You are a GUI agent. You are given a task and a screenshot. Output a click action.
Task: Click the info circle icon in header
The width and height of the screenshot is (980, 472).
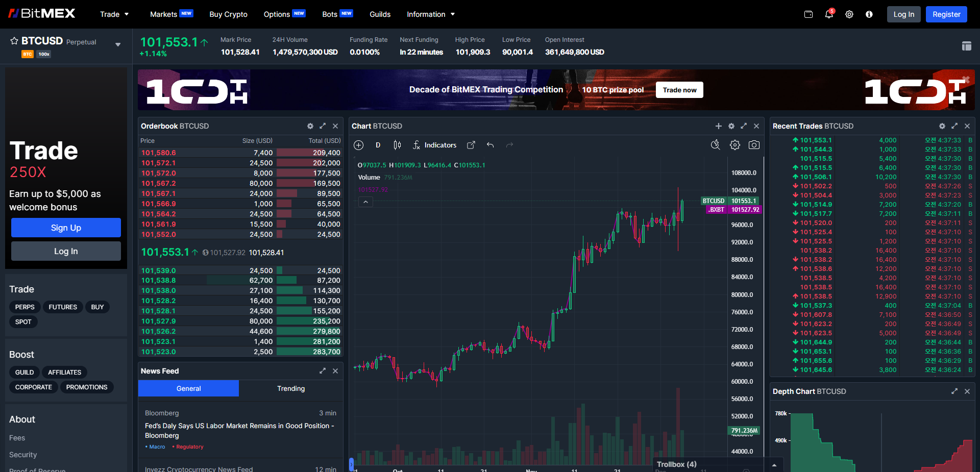[x=869, y=14]
